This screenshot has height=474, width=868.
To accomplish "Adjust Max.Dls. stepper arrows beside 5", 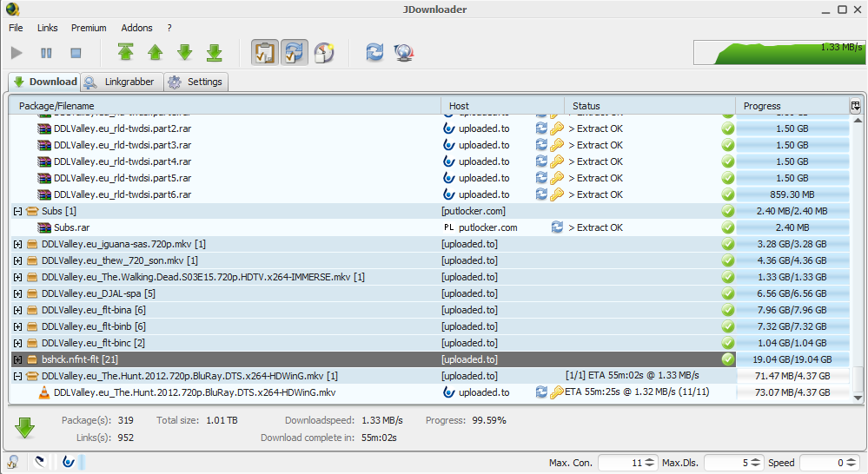I will click(x=756, y=463).
